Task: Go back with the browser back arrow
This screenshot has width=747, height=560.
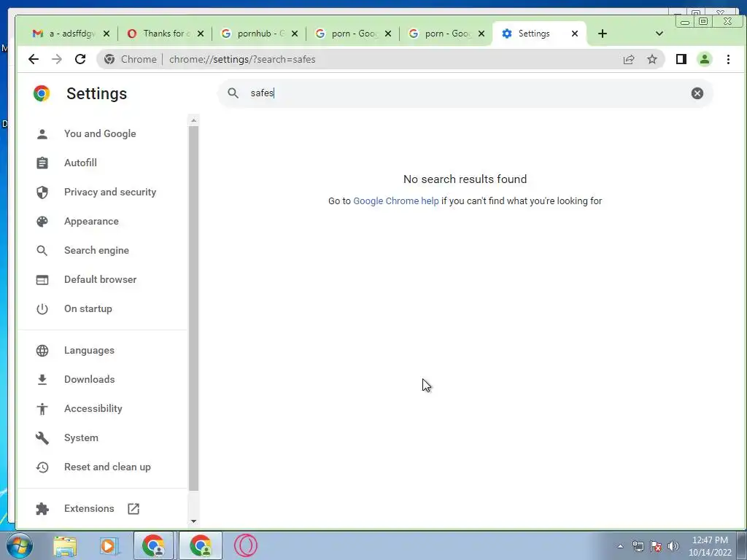Action: (x=34, y=59)
